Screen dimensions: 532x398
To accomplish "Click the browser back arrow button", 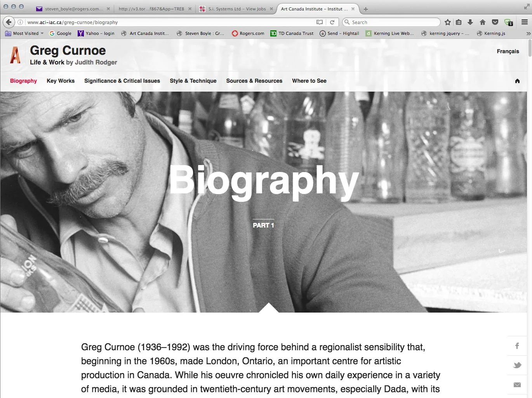I will 9,22.
